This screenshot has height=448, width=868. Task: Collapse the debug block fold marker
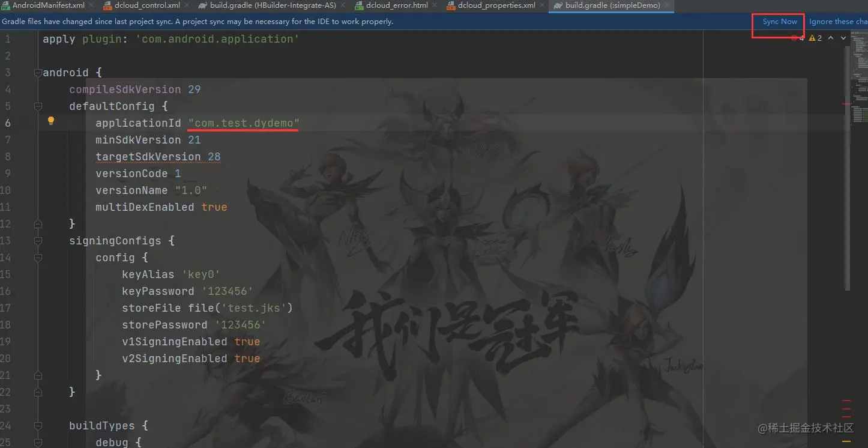(38, 443)
